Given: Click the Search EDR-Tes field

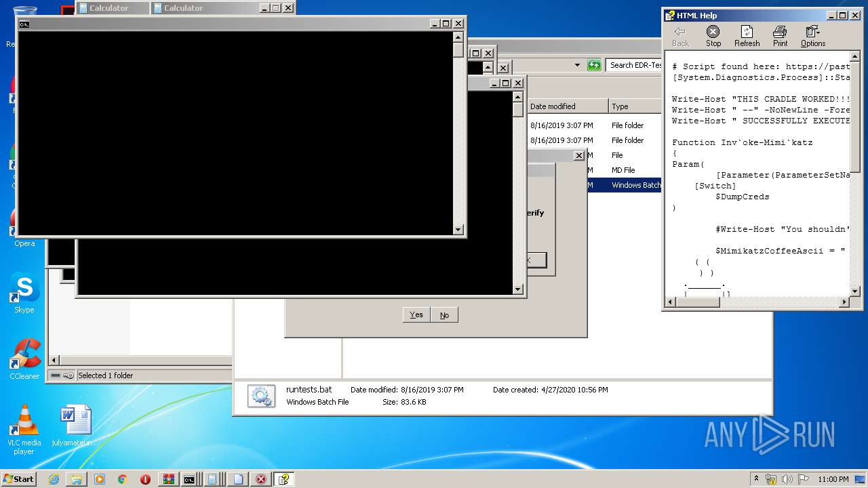Looking at the screenshot, I should [634, 65].
